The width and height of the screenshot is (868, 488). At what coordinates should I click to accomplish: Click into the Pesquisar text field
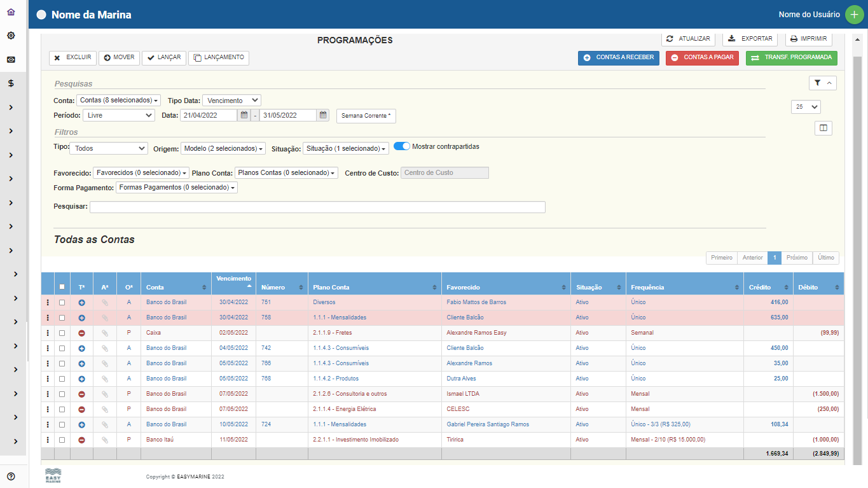pos(317,207)
